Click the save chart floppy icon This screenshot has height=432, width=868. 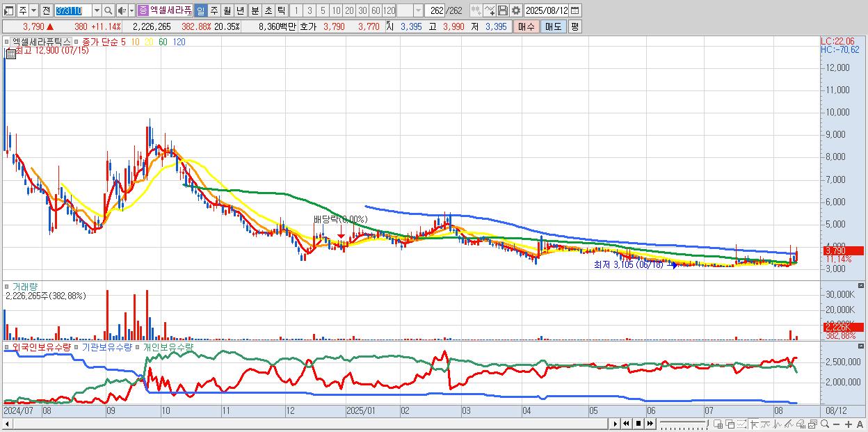pyautogui.click(x=503, y=10)
